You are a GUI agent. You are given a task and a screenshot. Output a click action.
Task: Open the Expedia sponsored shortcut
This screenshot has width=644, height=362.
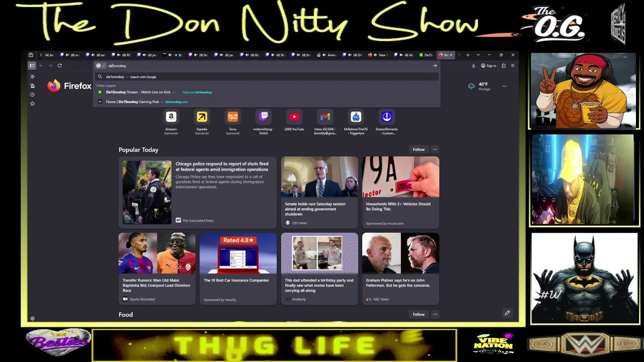tap(202, 122)
